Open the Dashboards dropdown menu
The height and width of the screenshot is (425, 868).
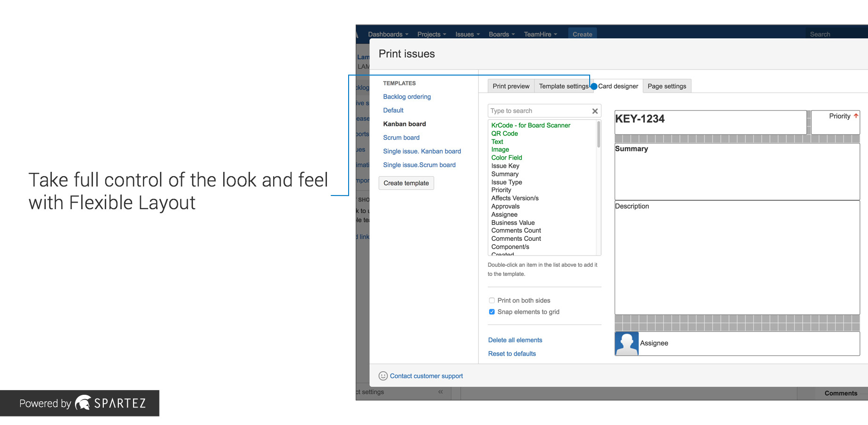pos(388,34)
